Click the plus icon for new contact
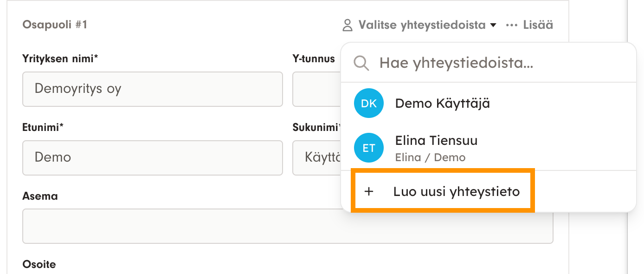The width and height of the screenshot is (644, 274). click(x=369, y=191)
